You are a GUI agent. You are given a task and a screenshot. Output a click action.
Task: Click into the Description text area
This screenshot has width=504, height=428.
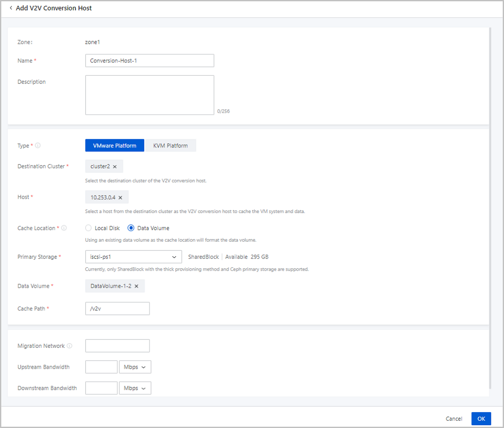click(150, 95)
